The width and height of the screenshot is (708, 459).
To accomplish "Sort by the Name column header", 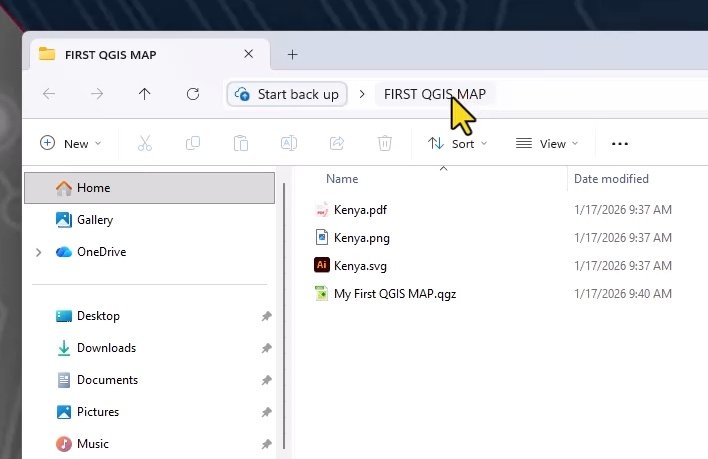I will [342, 179].
